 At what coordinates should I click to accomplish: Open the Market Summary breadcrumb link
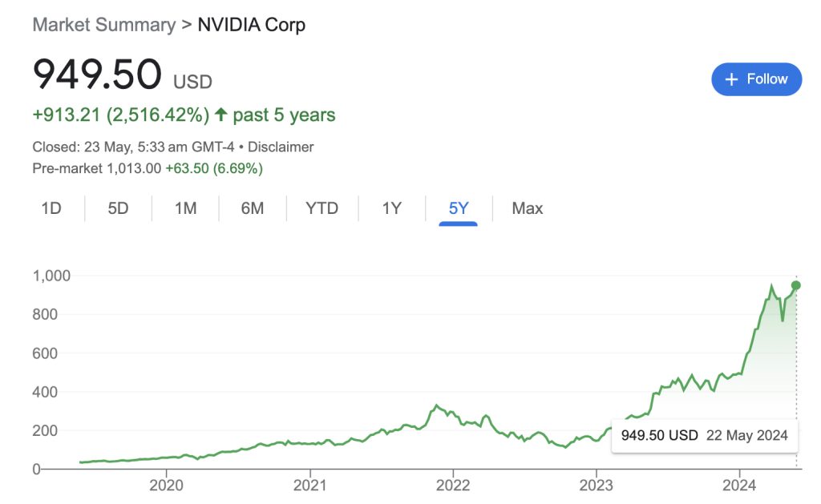103,25
